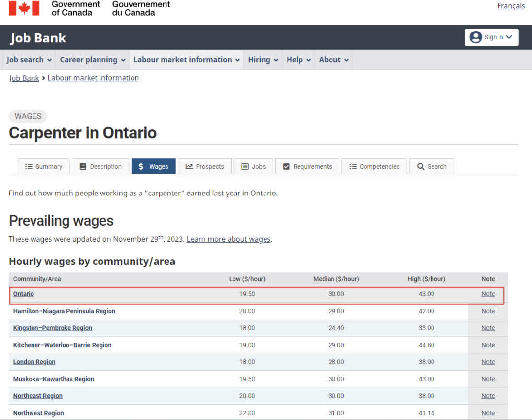532x420 pixels.
Task: Open the Prospects tab
Action: tap(204, 166)
